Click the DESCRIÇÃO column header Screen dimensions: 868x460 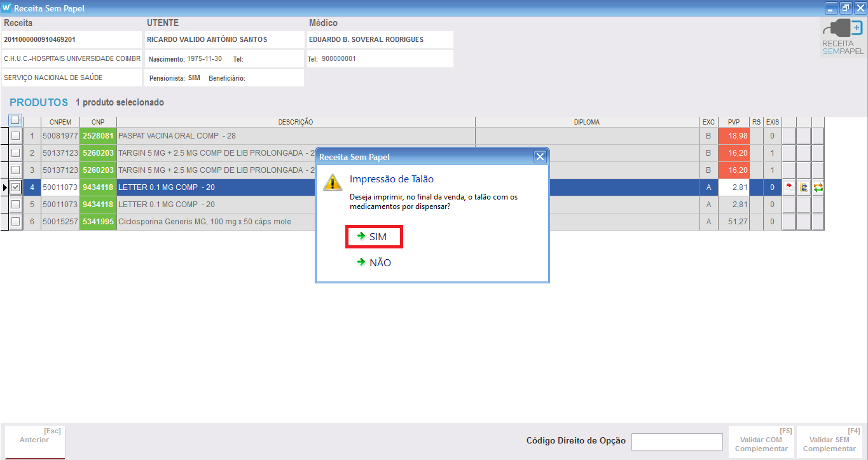coord(296,122)
